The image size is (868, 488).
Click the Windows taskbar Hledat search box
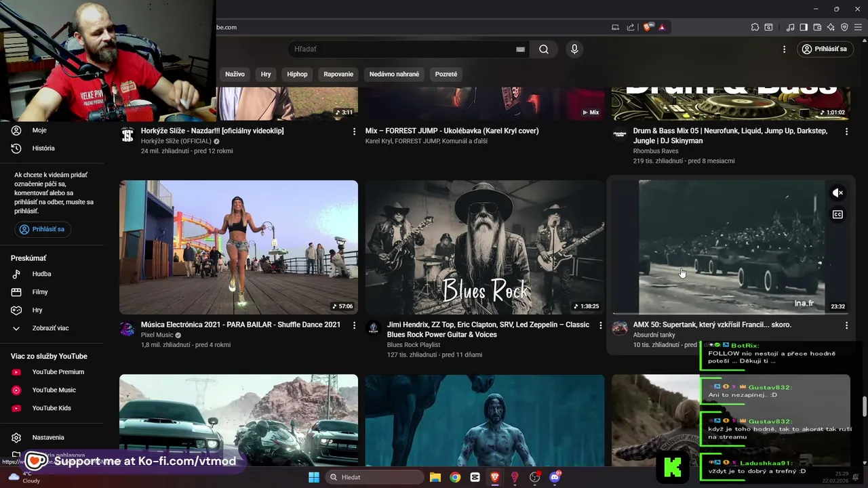pyautogui.click(x=373, y=477)
